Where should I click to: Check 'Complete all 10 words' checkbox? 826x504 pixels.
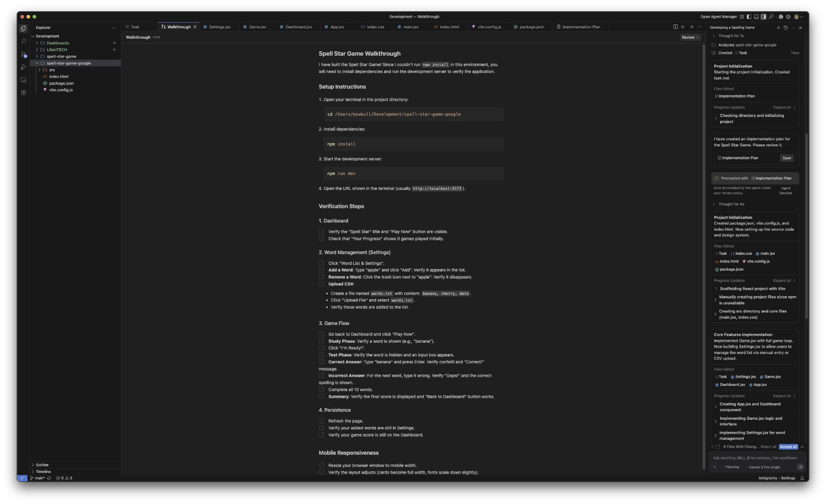pyautogui.click(x=321, y=389)
